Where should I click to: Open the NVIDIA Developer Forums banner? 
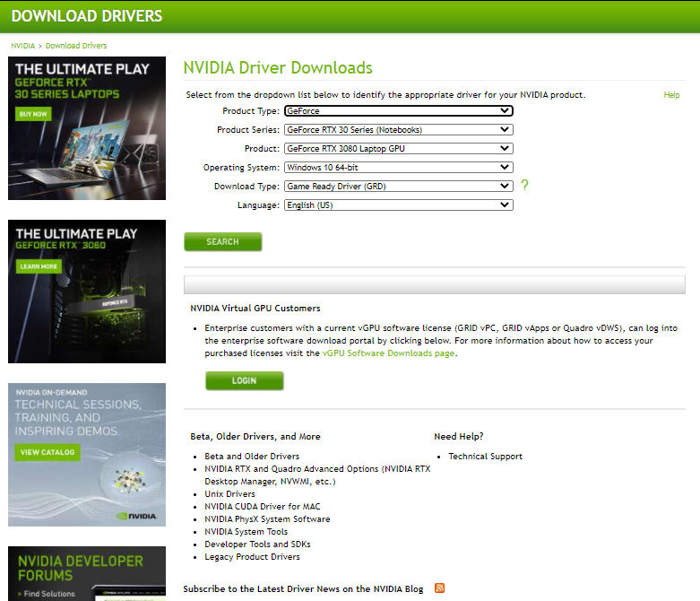click(x=87, y=574)
